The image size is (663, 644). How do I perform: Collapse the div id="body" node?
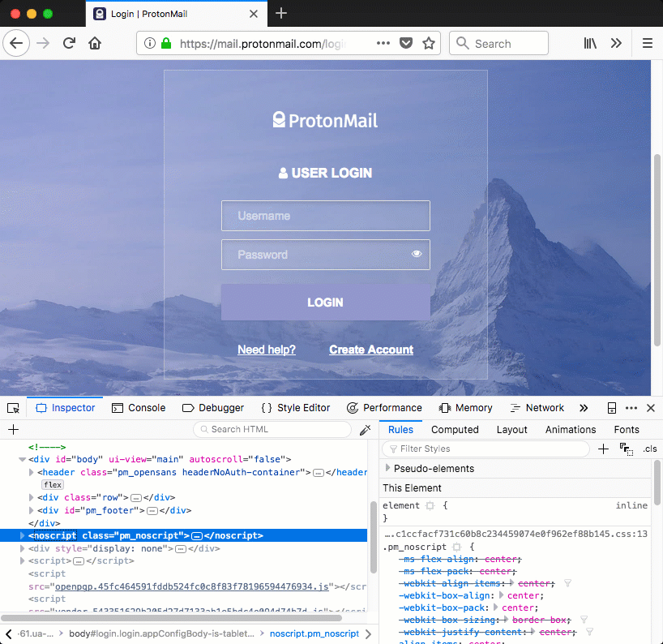(23, 460)
